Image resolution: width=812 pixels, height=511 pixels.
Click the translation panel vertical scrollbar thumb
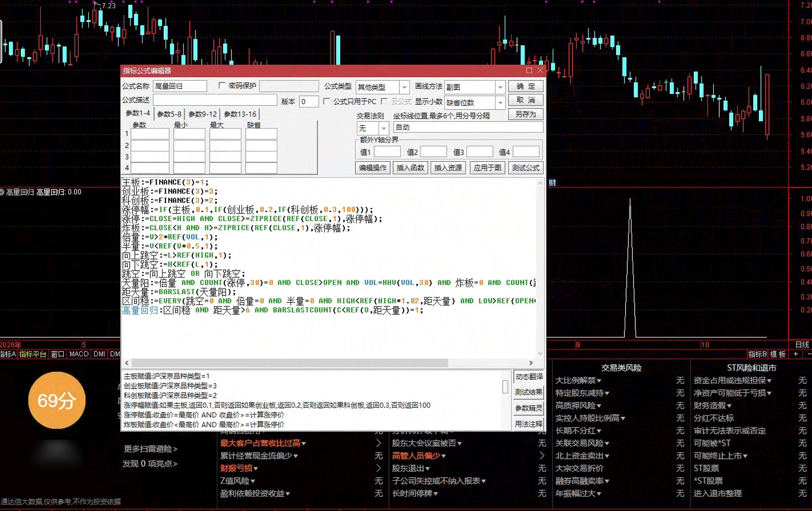pos(505,387)
